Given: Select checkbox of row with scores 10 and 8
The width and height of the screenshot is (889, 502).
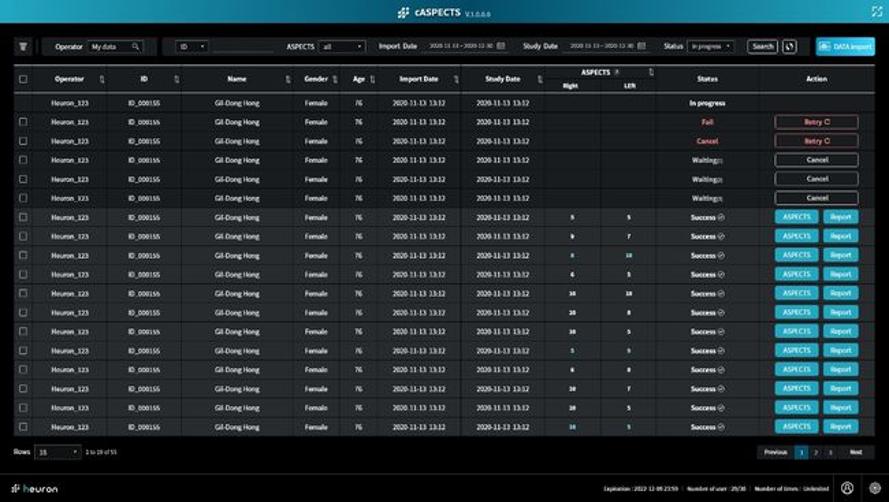Looking at the screenshot, I should tap(23, 313).
